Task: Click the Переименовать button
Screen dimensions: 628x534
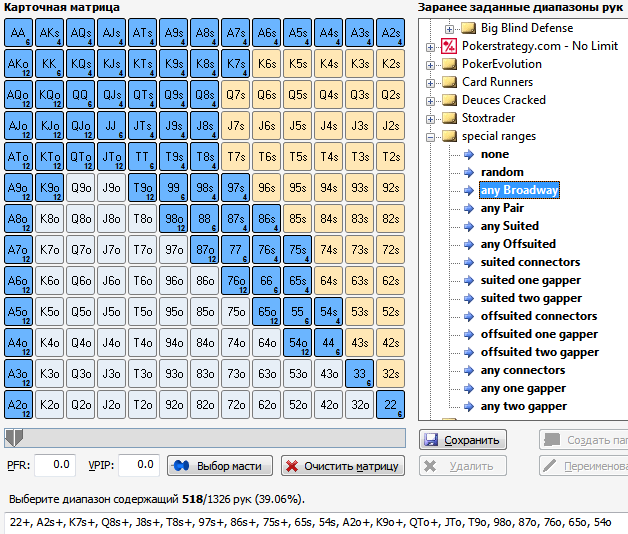Action: [x=584, y=466]
